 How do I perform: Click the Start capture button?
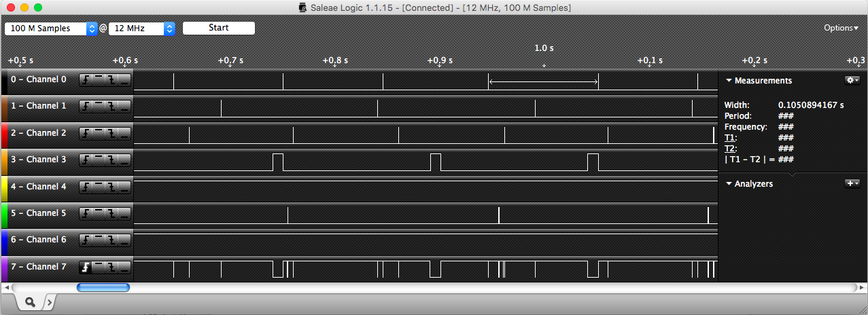pos(219,28)
